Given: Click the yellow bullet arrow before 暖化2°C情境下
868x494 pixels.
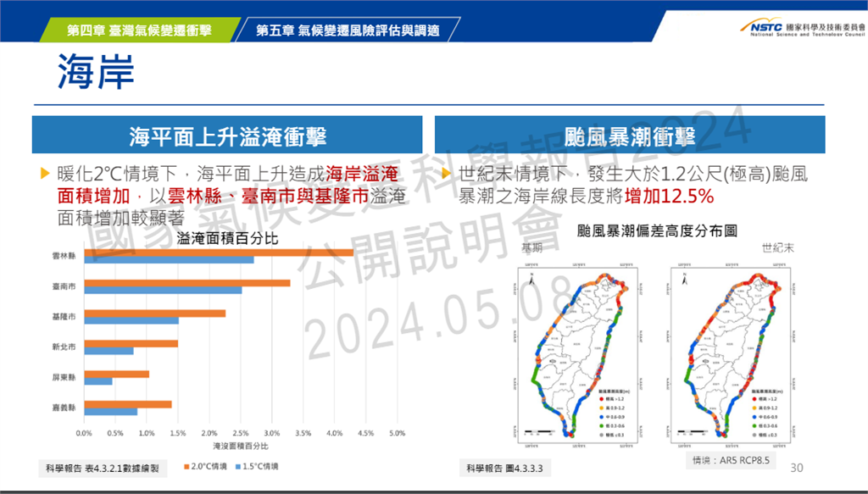Looking at the screenshot, I should pyautogui.click(x=46, y=175).
